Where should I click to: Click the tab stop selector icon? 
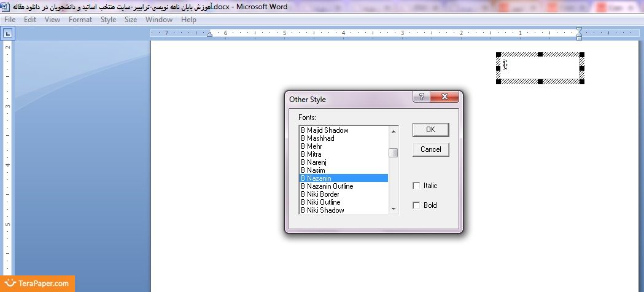tap(8, 34)
